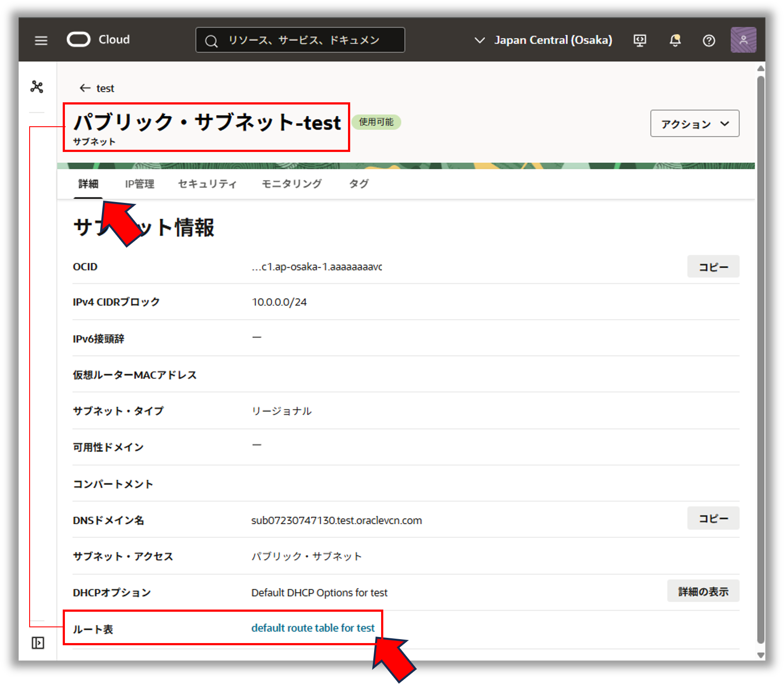This screenshot has width=784, height=684.
Task: Click 詳細の表示 for DHCP options
Action: 703,591
